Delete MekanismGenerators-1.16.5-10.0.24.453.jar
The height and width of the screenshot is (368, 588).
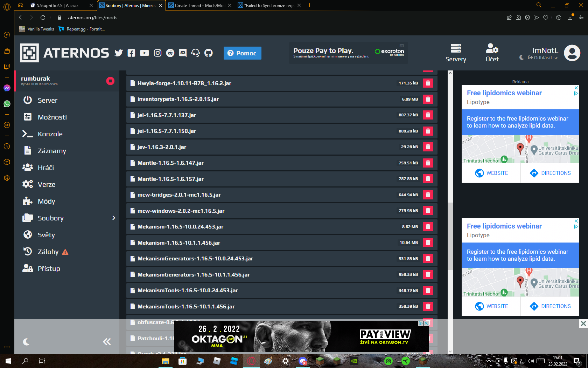pyautogui.click(x=428, y=259)
